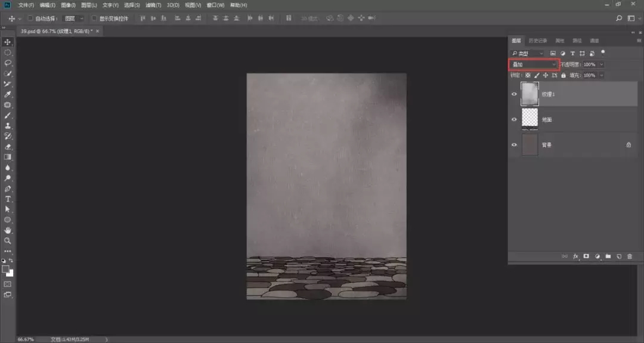Image resolution: width=644 pixels, height=343 pixels.
Task: Delete layer using the trash icon
Action: [630, 256]
